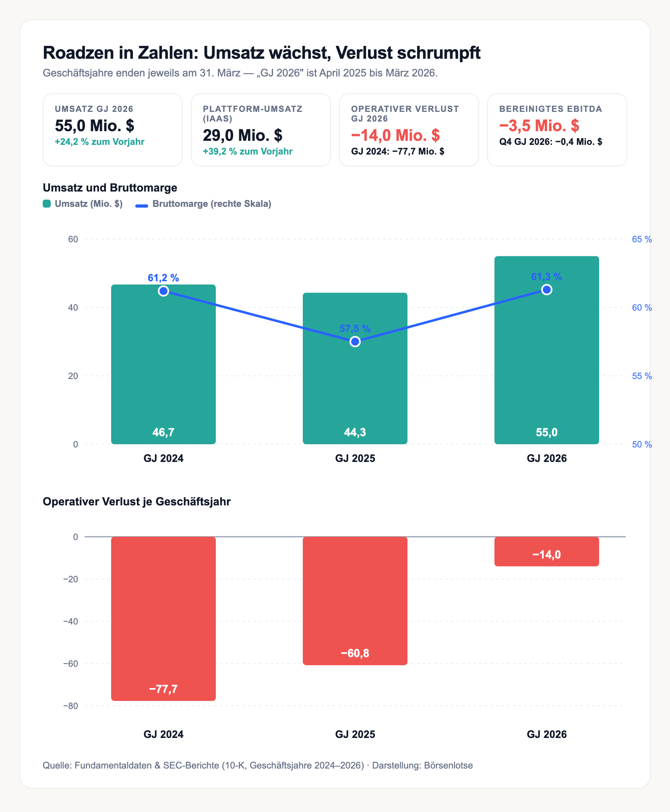Open the Operativer Verlust GJ 2026 card

point(409,130)
